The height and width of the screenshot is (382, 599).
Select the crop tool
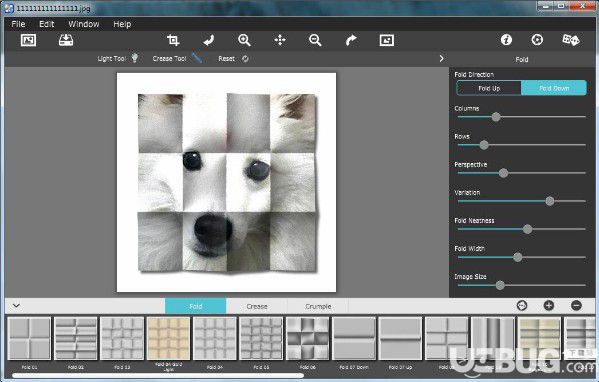click(173, 40)
